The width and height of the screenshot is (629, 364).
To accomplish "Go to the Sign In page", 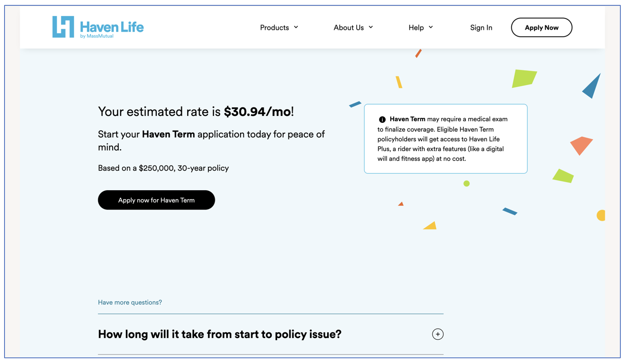I will coord(481,28).
